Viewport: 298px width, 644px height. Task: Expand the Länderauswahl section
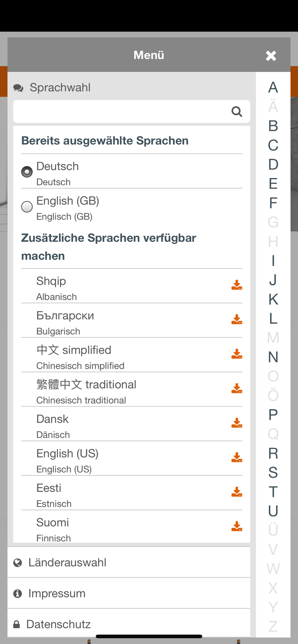pos(67,563)
